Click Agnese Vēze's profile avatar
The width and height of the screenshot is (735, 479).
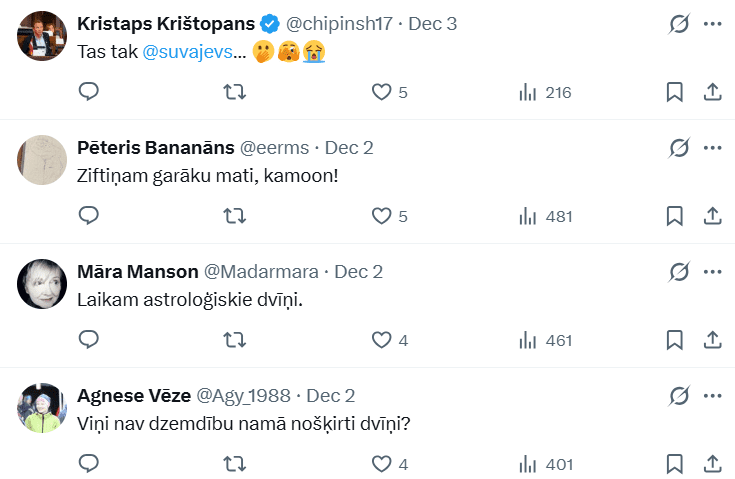point(42,408)
